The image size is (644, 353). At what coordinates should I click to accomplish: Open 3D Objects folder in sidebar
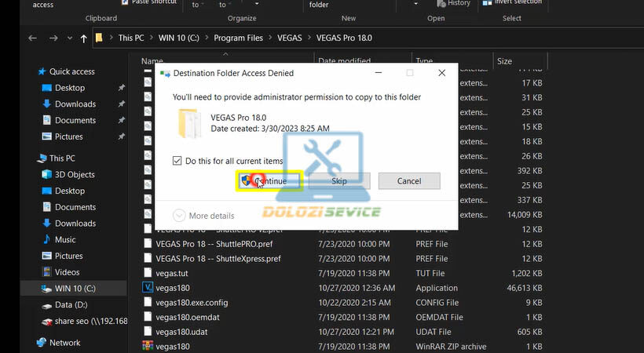(75, 174)
